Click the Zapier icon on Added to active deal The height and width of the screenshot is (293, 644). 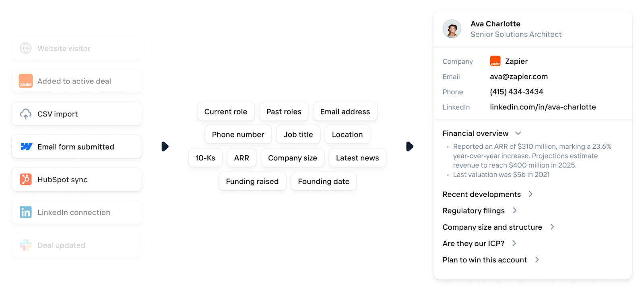[x=26, y=81]
